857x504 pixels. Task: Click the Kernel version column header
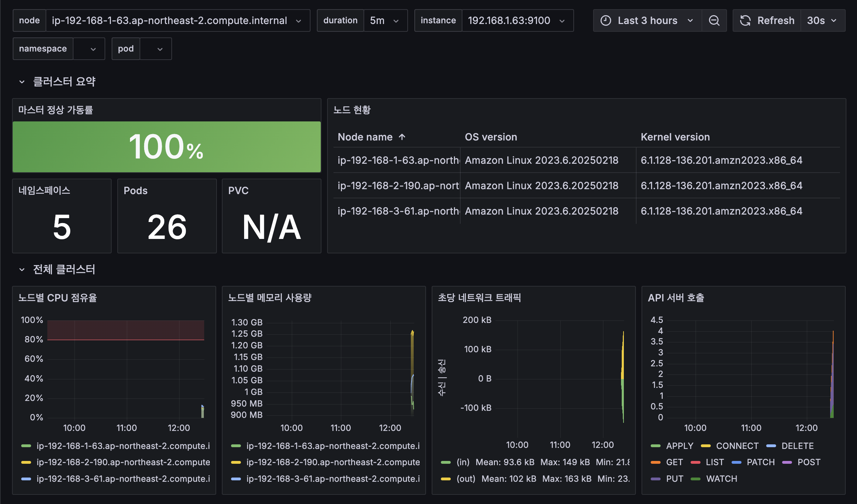tap(675, 137)
